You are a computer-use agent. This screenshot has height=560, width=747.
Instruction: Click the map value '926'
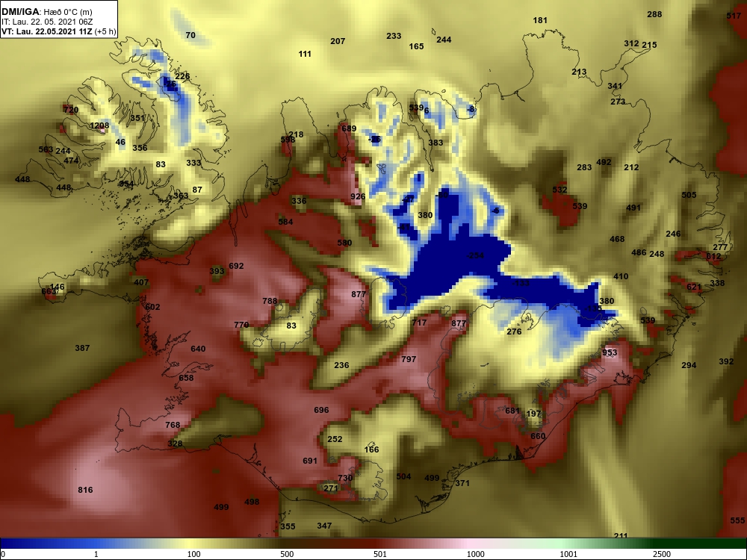(358, 196)
